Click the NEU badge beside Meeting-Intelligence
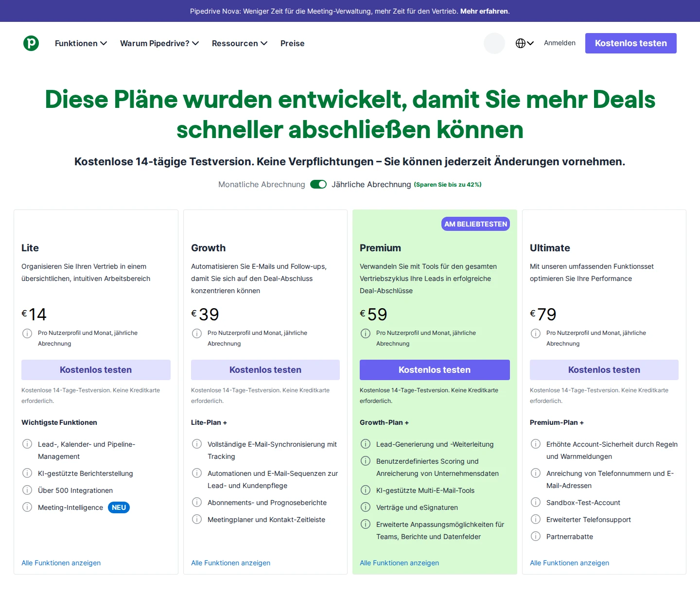The height and width of the screenshot is (593, 700). point(119,507)
